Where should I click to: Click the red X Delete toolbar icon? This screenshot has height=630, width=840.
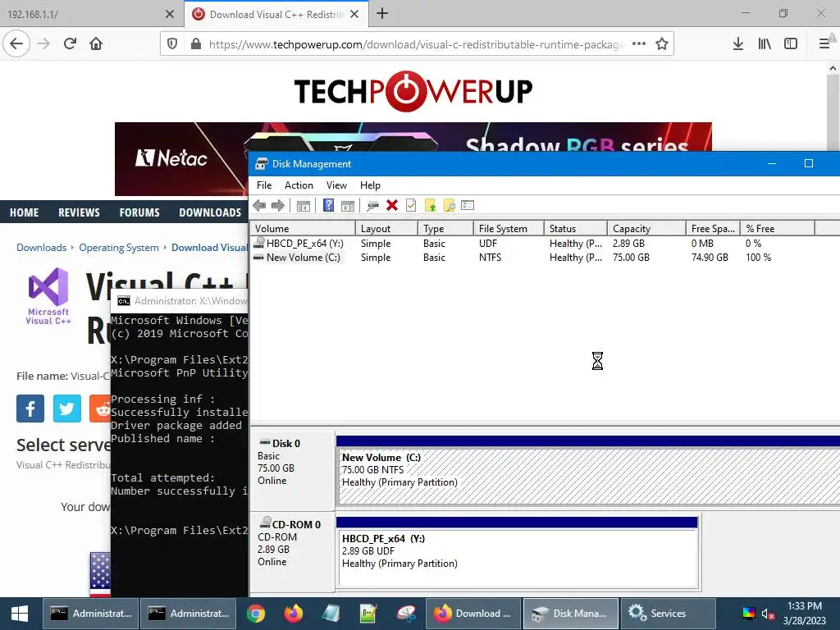392,205
